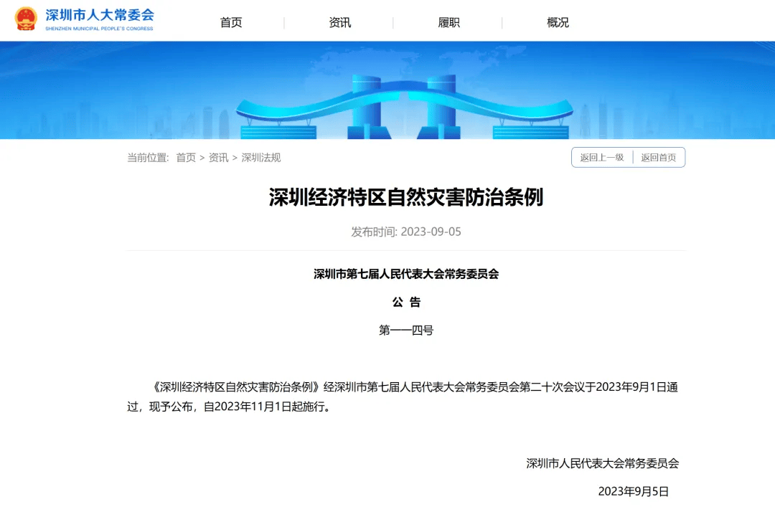Viewport: 775px width, 532px height.
Task: Follow the 资讯 breadcrumb link
Action: 217,157
